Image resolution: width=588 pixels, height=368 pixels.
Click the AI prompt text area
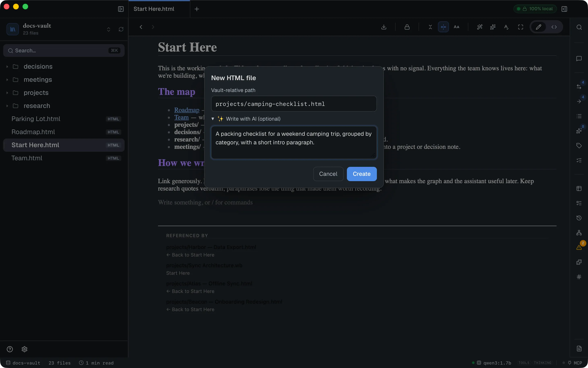(294, 142)
